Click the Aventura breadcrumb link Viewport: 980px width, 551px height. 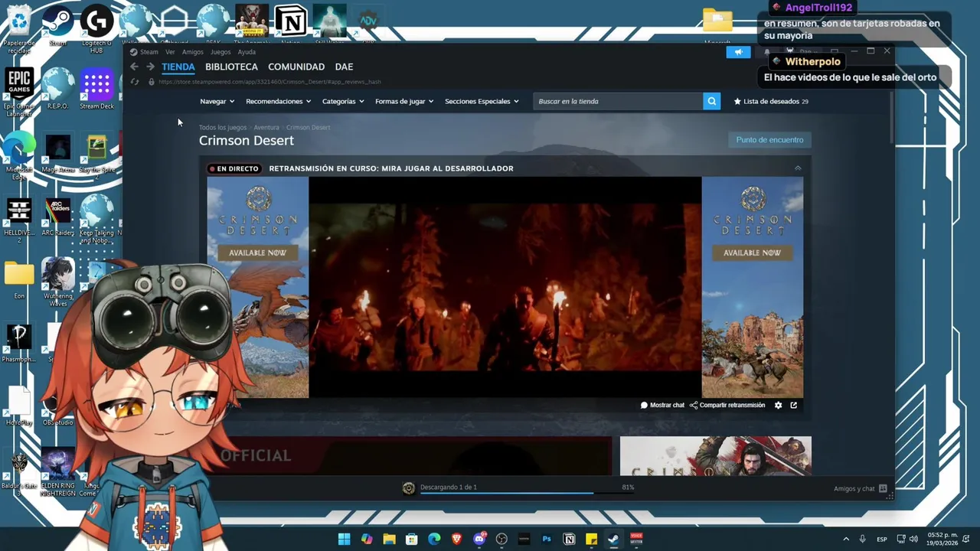click(x=266, y=127)
